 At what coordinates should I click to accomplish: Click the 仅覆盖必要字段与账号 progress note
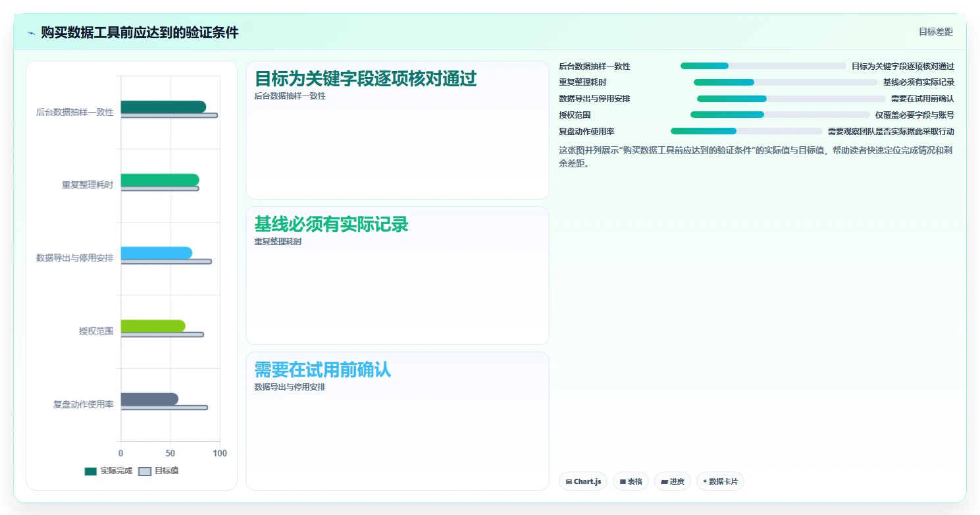tap(915, 115)
